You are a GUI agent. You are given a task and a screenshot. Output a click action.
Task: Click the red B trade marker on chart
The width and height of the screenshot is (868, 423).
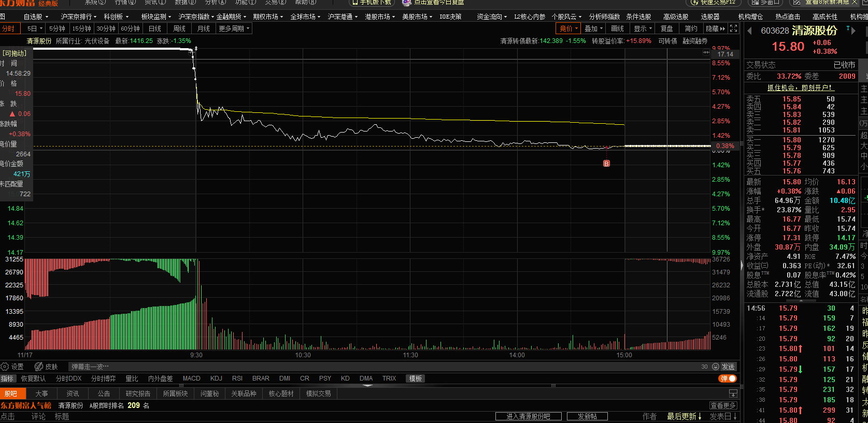point(606,164)
